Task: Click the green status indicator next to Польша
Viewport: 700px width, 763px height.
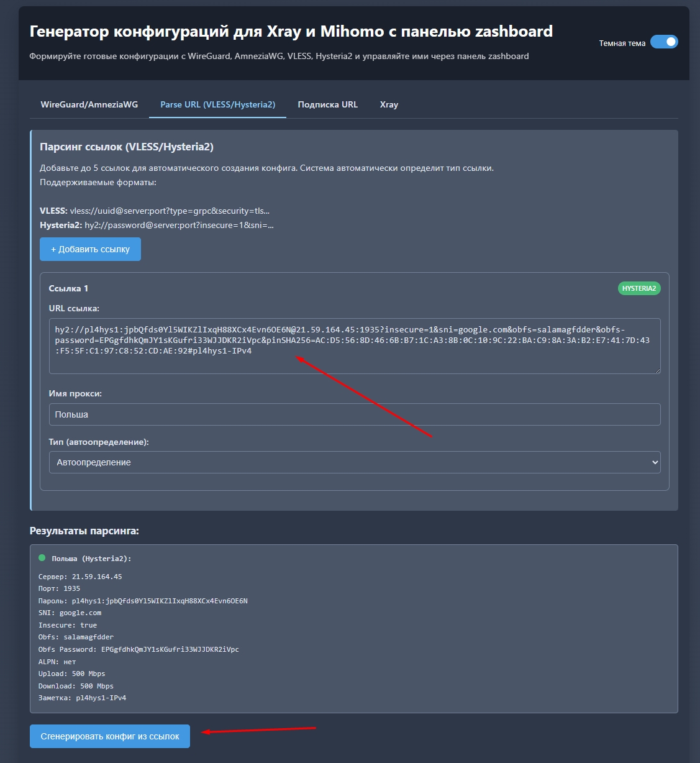Action: [42, 558]
